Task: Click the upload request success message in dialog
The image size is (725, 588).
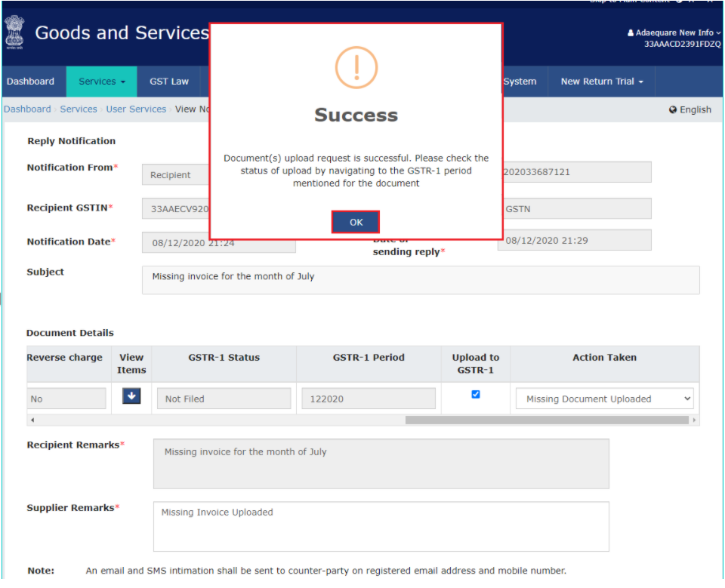Action: (356, 171)
